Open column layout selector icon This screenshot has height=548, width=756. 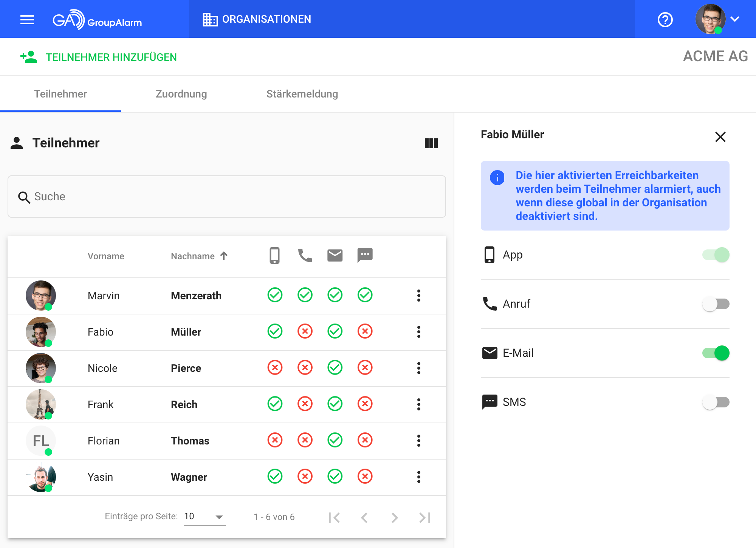tap(431, 143)
